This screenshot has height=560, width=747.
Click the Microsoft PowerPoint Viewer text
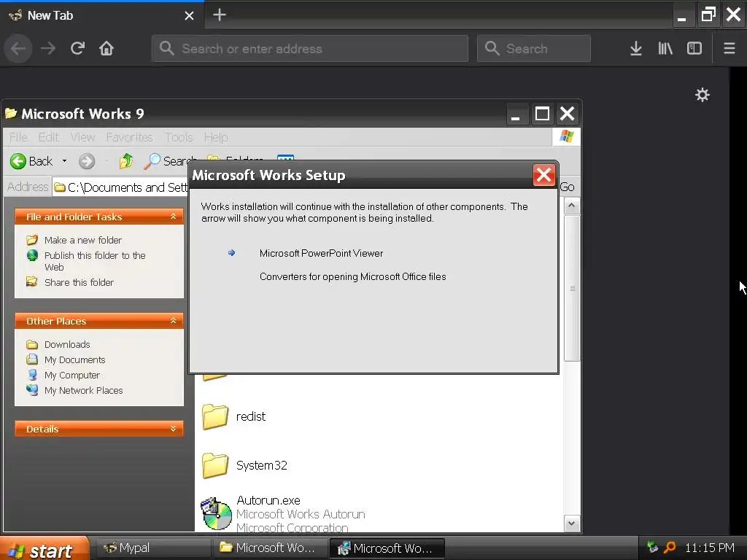[321, 253]
